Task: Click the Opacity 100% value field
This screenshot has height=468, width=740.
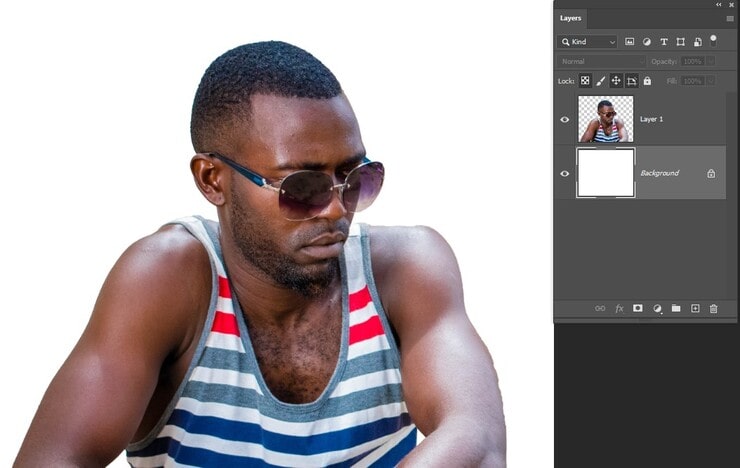Action: coord(693,61)
